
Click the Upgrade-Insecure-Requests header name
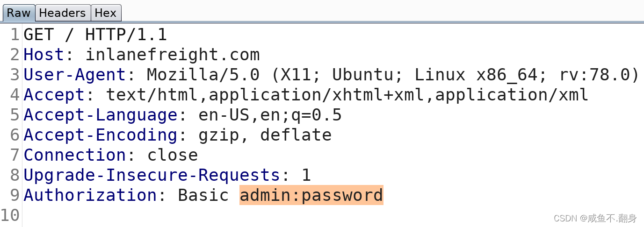(x=152, y=176)
